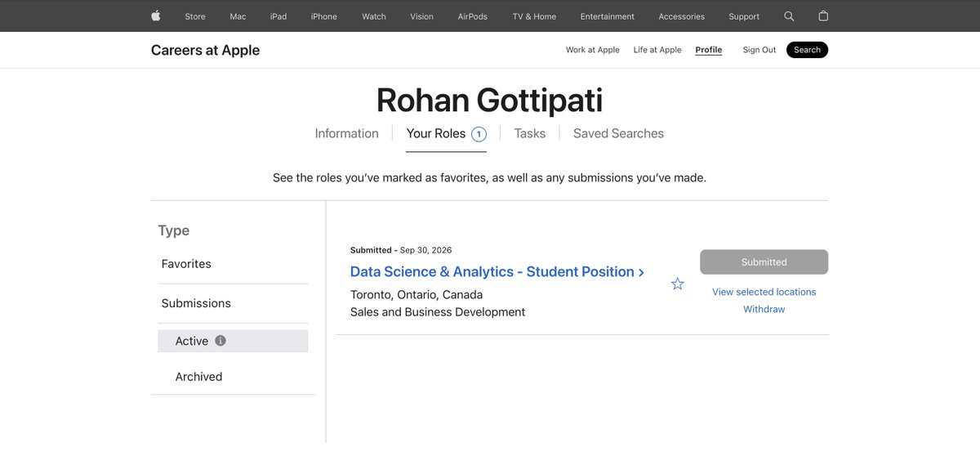Click the Type sidebar heading
The width and height of the screenshot is (980, 452).
[174, 230]
